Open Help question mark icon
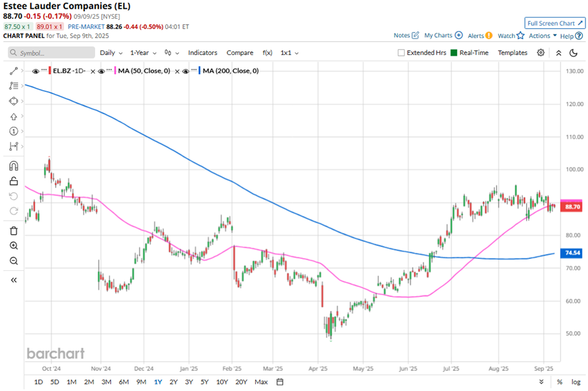This screenshot has height=391, width=588. tap(579, 36)
